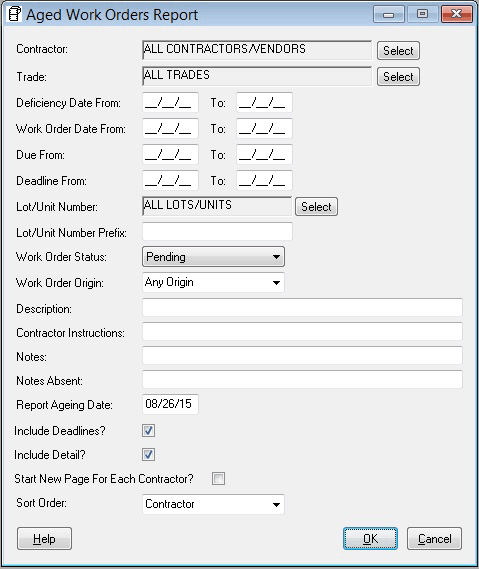Image resolution: width=479 pixels, height=569 pixels.
Task: Close the Aged Work Orders Report dialog
Action: click(457, 15)
